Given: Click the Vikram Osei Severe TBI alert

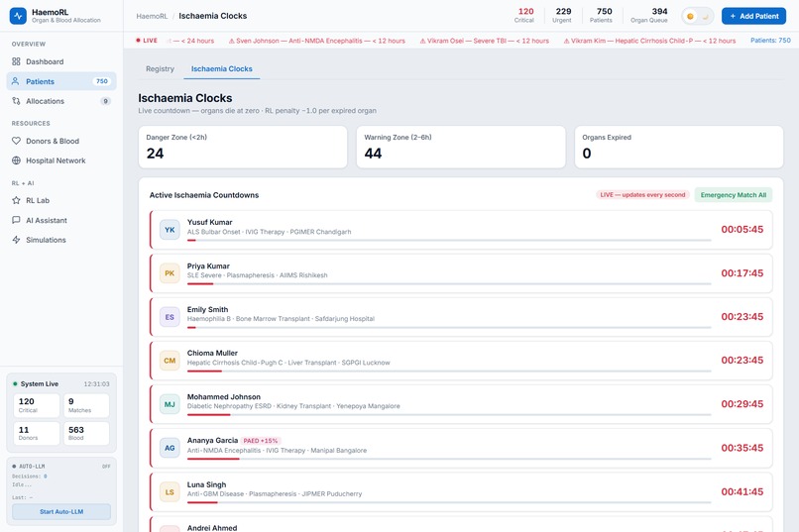Looking at the screenshot, I should pyautogui.click(x=485, y=41).
